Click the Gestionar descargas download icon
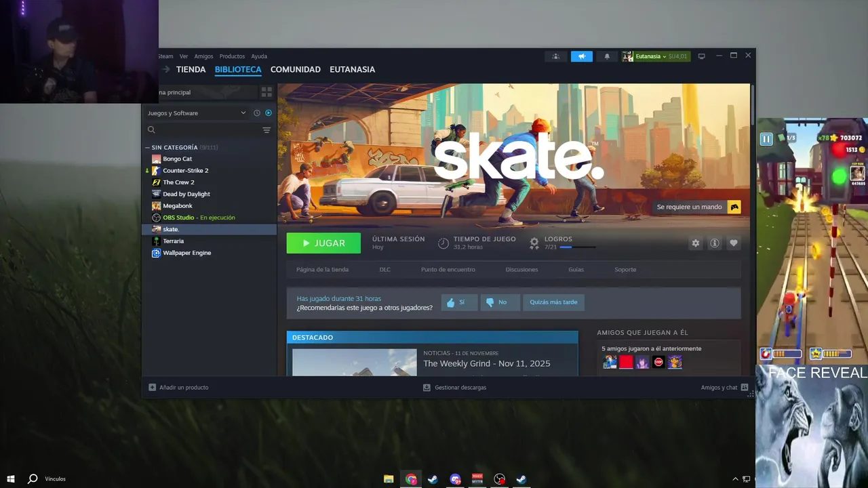Viewport: 868px width, 488px height. 427,388
